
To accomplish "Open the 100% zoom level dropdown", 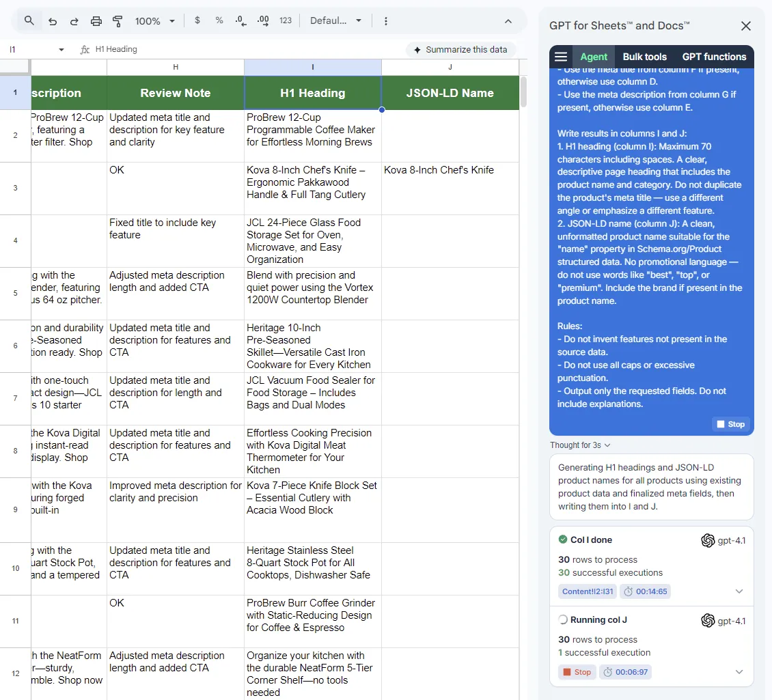I will [155, 21].
